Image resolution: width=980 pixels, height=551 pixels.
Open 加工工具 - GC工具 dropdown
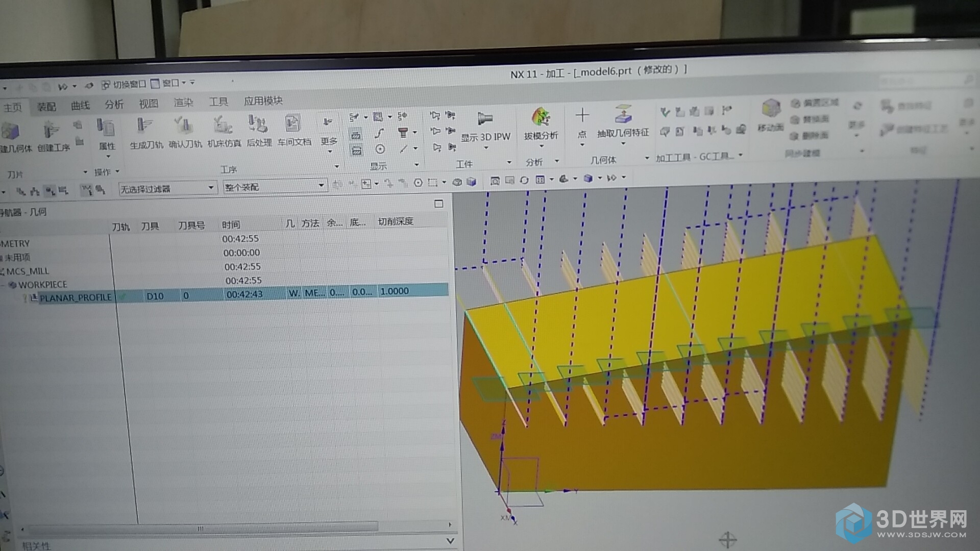click(x=740, y=155)
